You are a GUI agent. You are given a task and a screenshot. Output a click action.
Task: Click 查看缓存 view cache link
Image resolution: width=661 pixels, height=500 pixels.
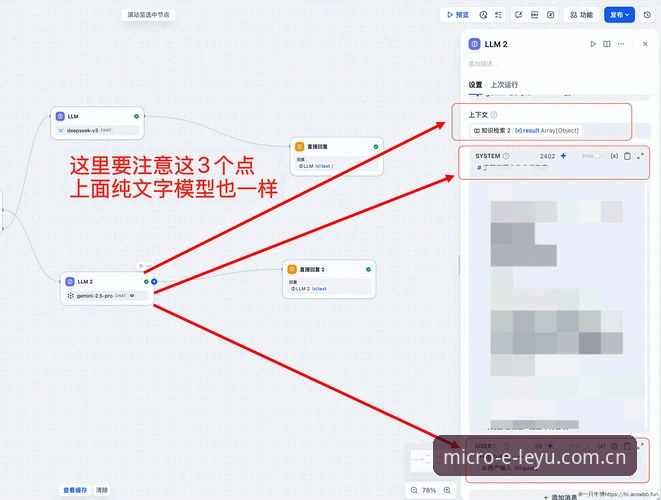(x=75, y=490)
